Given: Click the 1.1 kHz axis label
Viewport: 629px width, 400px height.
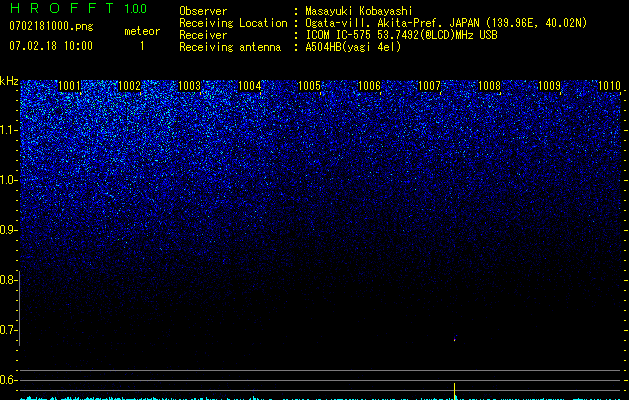Looking at the screenshot, I should coord(8,130).
